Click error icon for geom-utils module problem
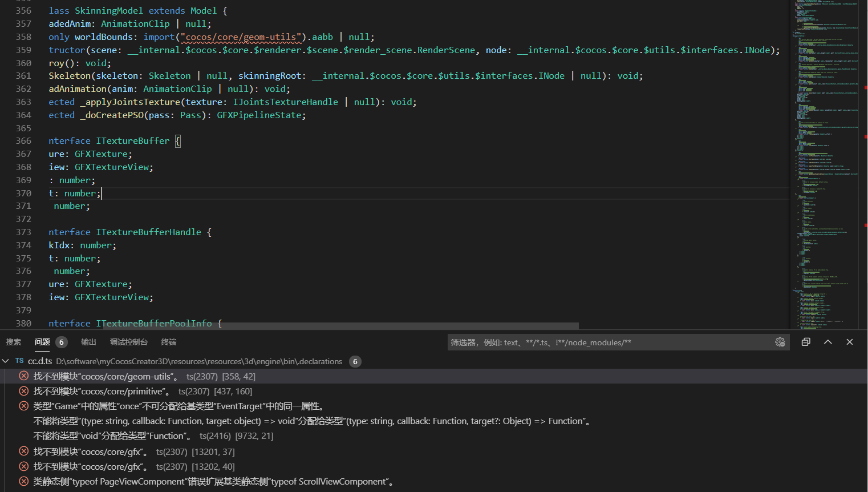The image size is (868, 492). [24, 376]
